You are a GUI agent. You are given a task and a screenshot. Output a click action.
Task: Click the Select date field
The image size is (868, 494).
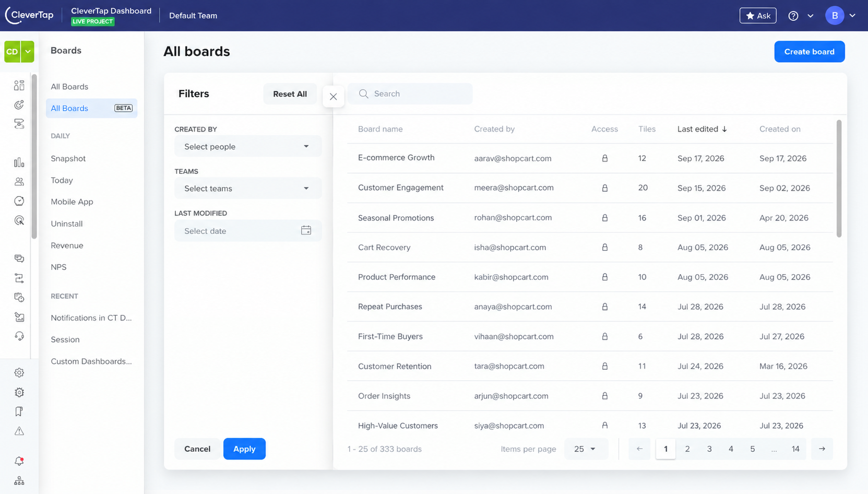click(x=248, y=231)
